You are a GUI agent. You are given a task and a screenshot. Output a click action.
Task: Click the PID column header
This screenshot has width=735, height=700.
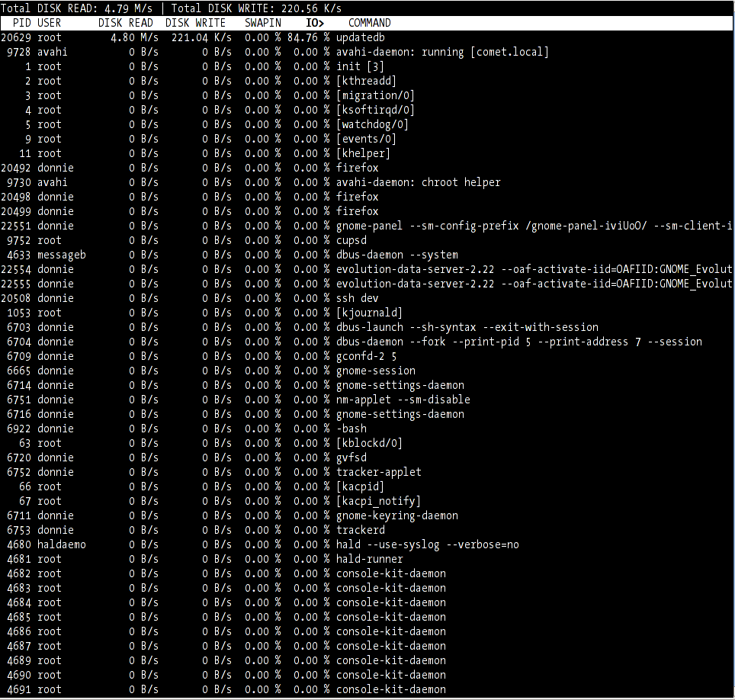coord(22,23)
